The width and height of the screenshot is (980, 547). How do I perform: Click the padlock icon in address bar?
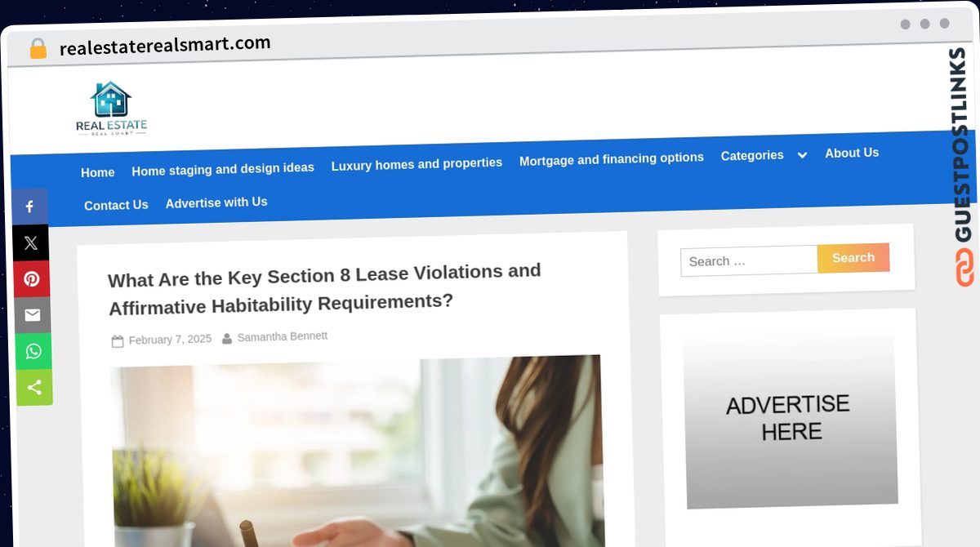pos(38,49)
